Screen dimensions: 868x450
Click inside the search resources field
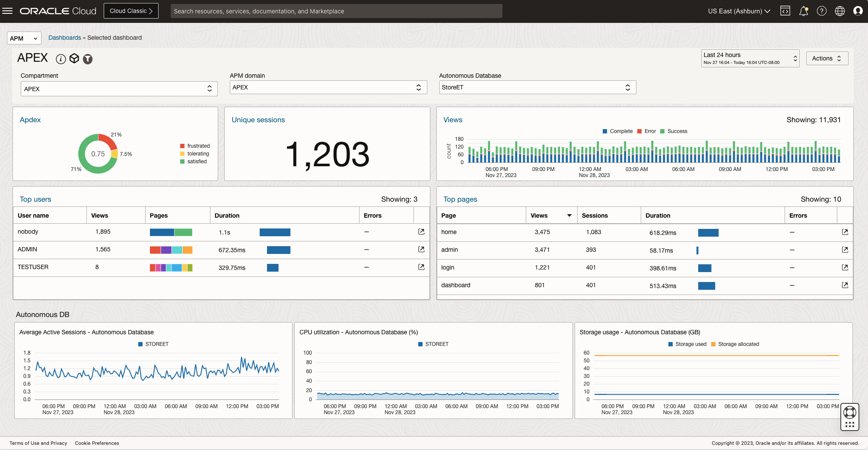[336, 11]
